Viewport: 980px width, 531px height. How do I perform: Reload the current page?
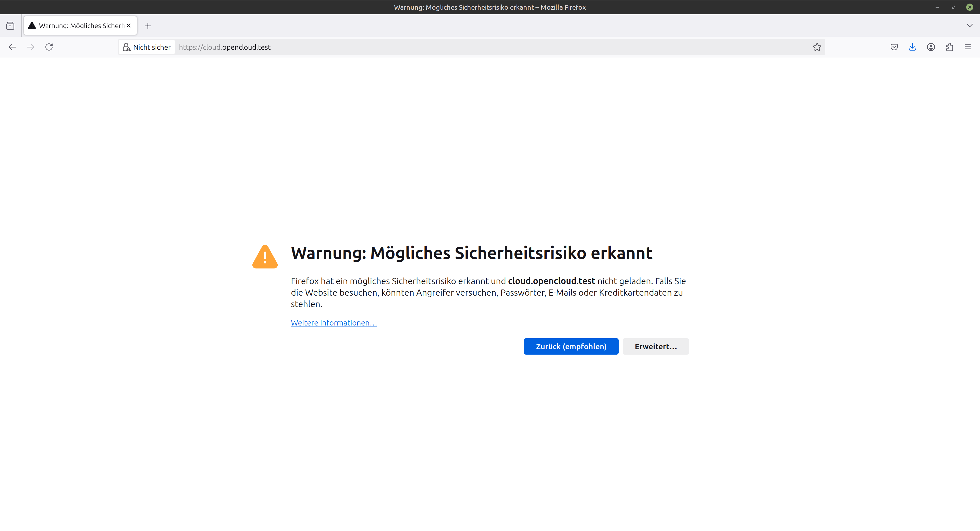click(x=49, y=47)
